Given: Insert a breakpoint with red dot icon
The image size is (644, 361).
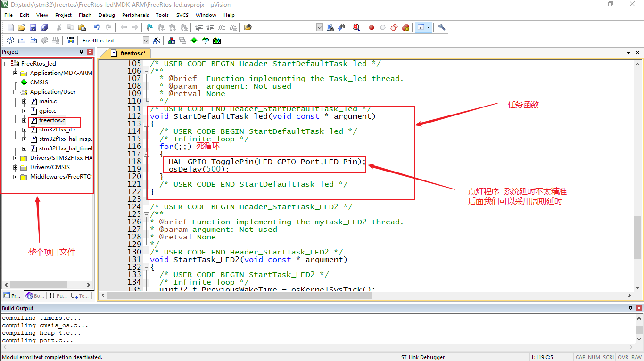Looking at the screenshot, I should (372, 27).
